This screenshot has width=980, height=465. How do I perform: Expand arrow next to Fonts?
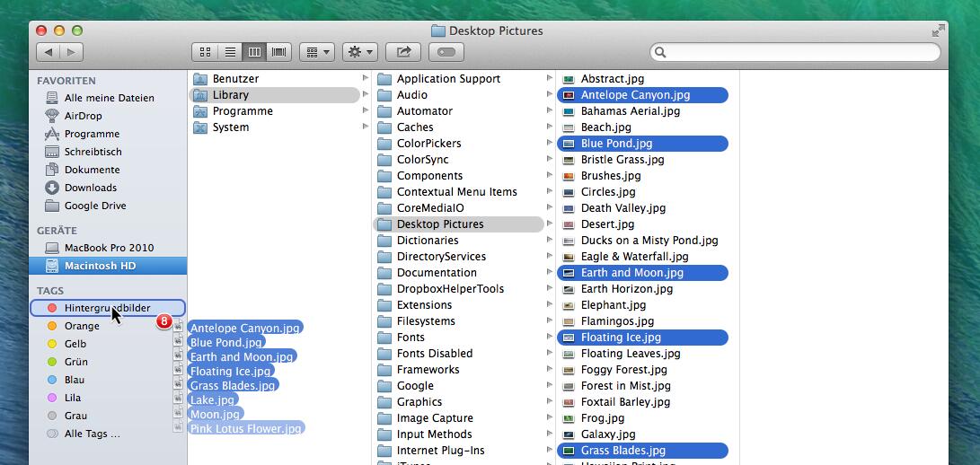pos(550,337)
